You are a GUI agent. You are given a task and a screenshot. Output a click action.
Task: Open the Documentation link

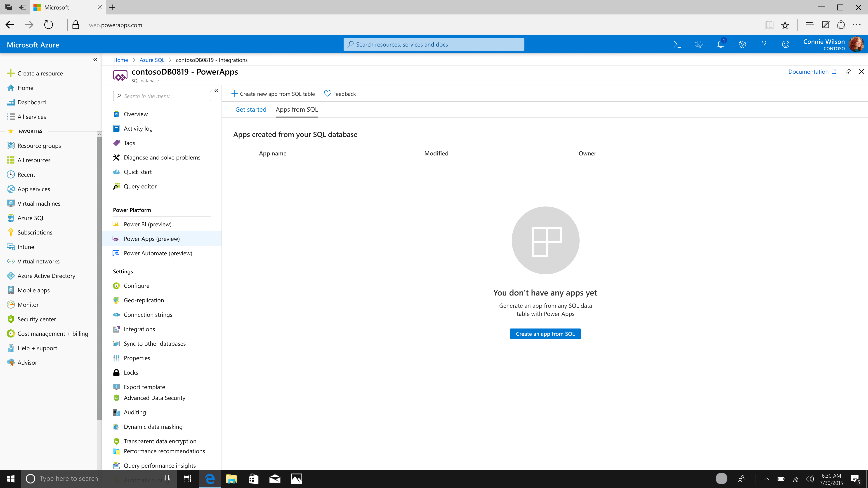point(812,72)
